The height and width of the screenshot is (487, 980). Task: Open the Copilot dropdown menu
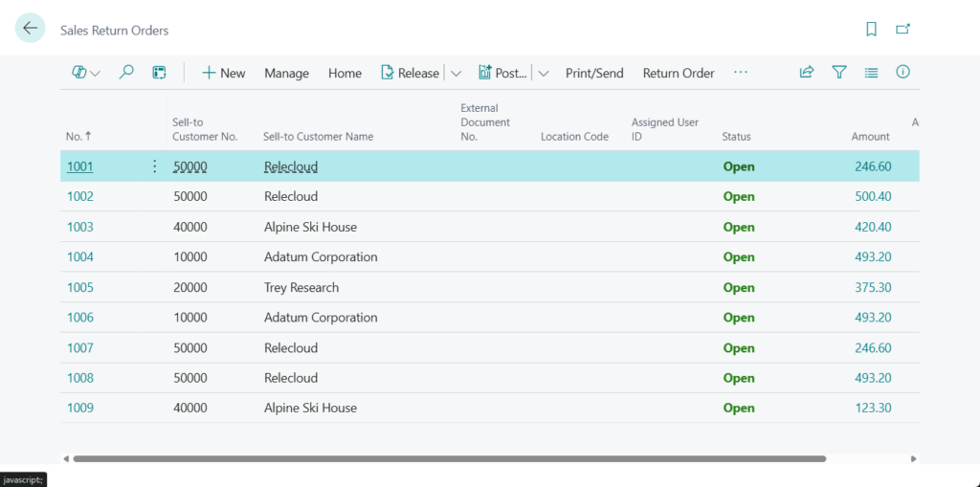86,73
